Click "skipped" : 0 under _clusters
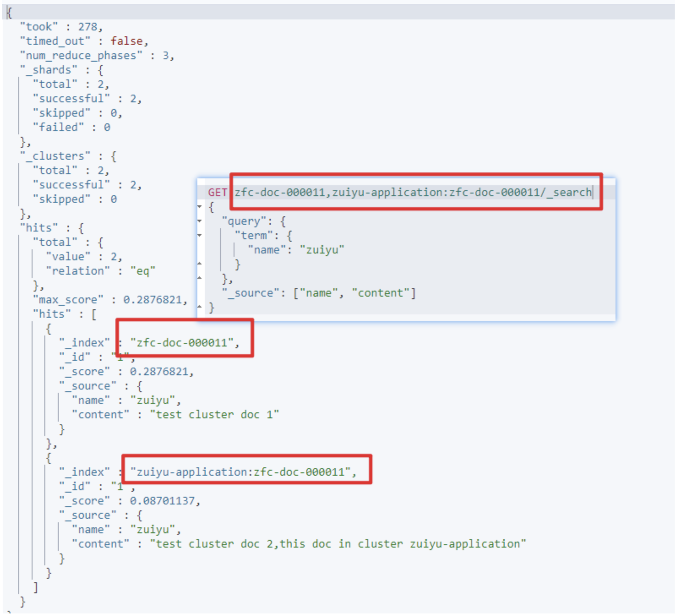The height and width of the screenshot is (616, 681). coord(75,199)
